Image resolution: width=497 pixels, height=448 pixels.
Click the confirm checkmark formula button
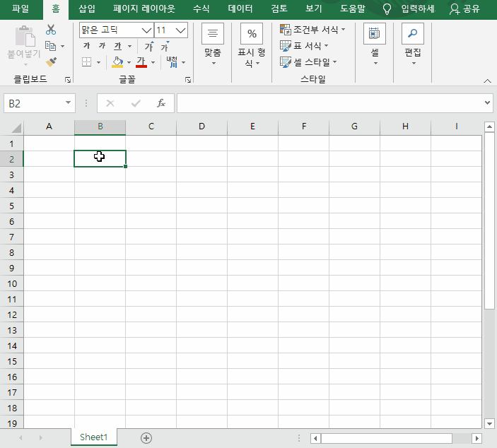point(136,103)
